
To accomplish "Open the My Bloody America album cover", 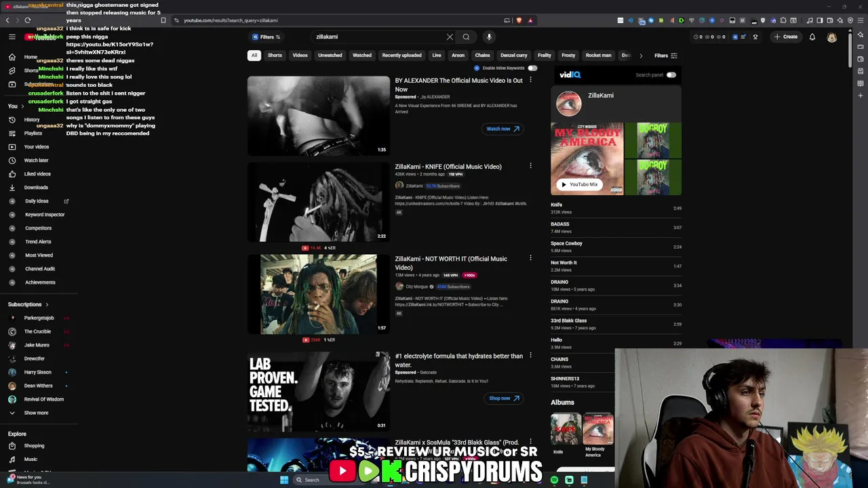I will pos(598,428).
